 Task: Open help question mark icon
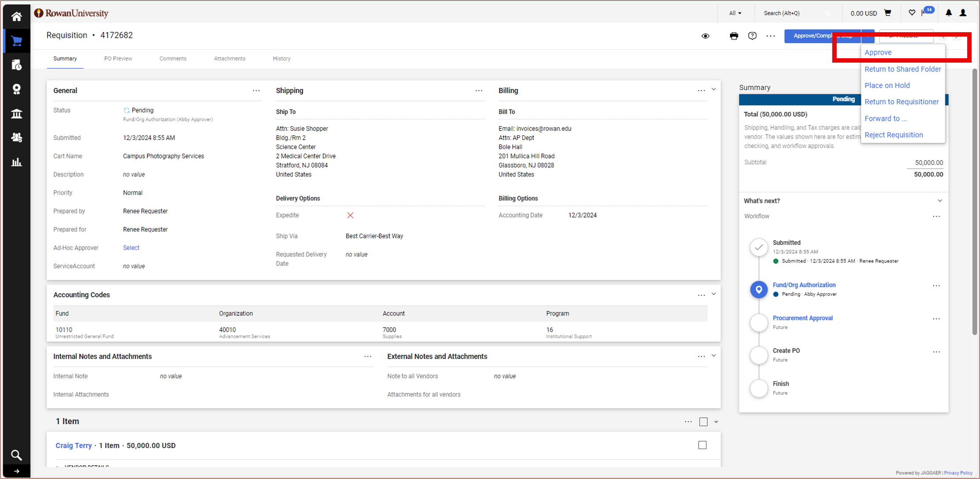click(x=752, y=36)
